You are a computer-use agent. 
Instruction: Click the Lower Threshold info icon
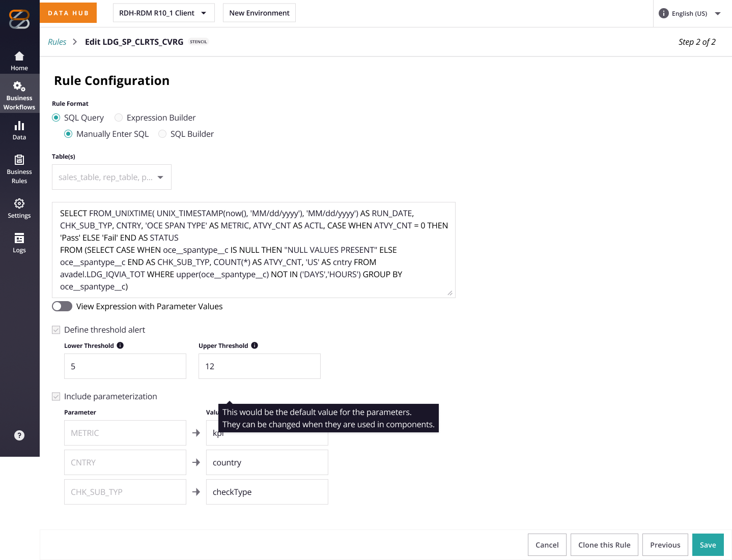(x=120, y=345)
